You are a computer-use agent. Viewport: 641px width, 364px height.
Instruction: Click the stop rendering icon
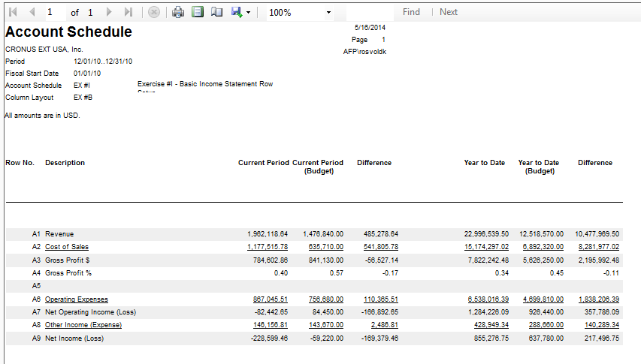point(154,12)
